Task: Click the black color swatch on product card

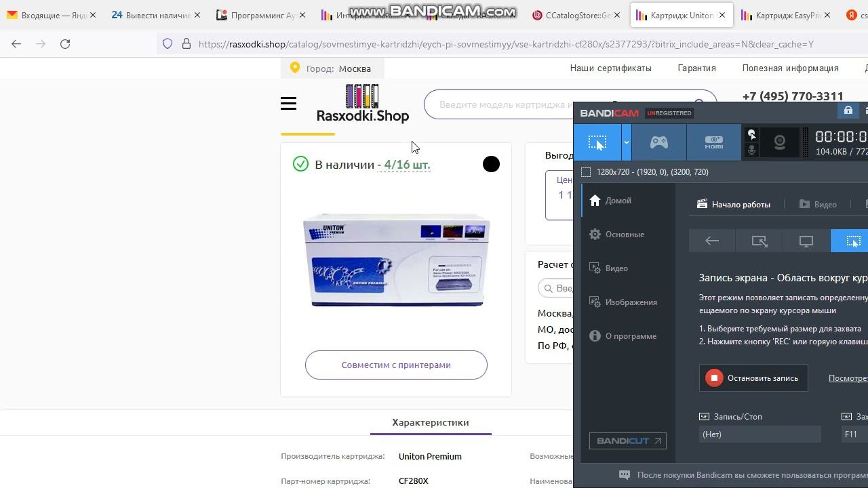Action: click(x=491, y=164)
